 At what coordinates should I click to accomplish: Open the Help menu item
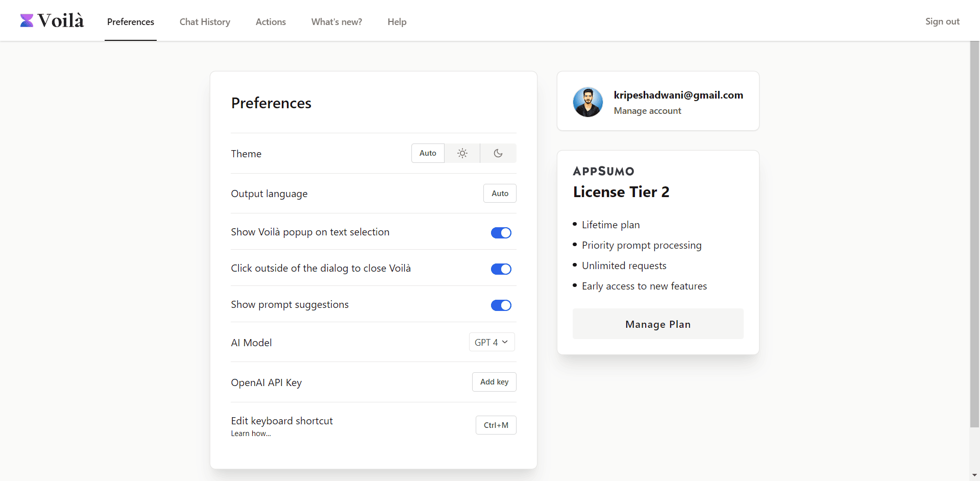pos(397,22)
